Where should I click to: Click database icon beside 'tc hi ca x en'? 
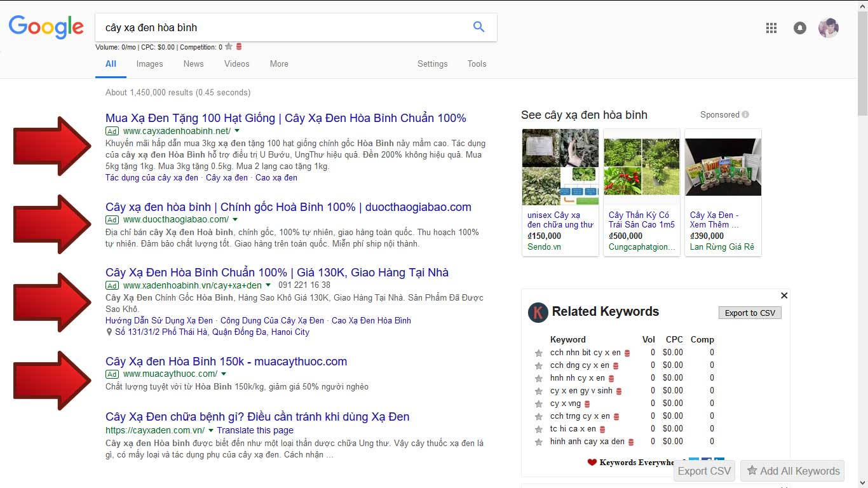pos(602,429)
